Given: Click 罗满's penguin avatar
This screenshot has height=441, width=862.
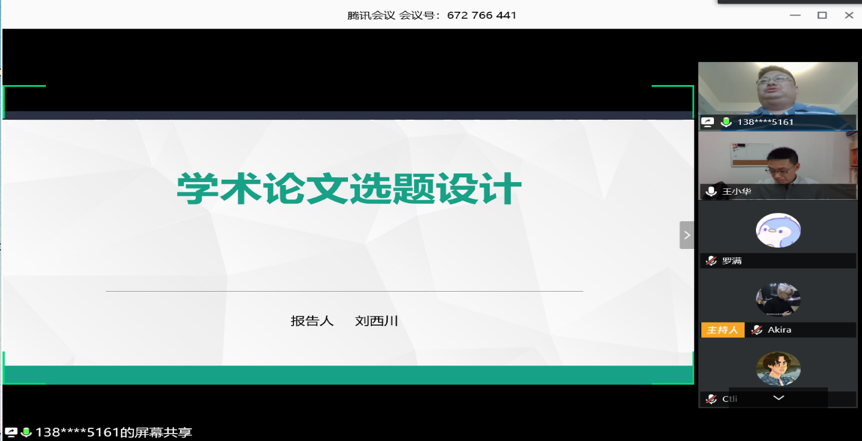Looking at the screenshot, I should [x=778, y=230].
